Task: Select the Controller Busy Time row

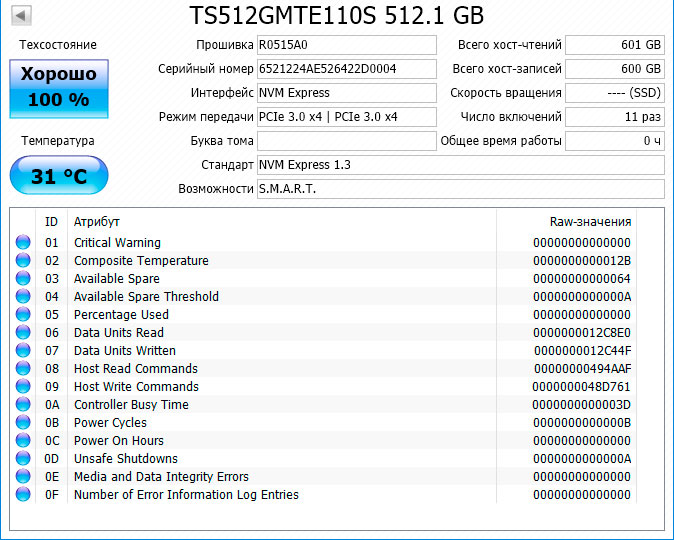Action: tap(300, 405)
